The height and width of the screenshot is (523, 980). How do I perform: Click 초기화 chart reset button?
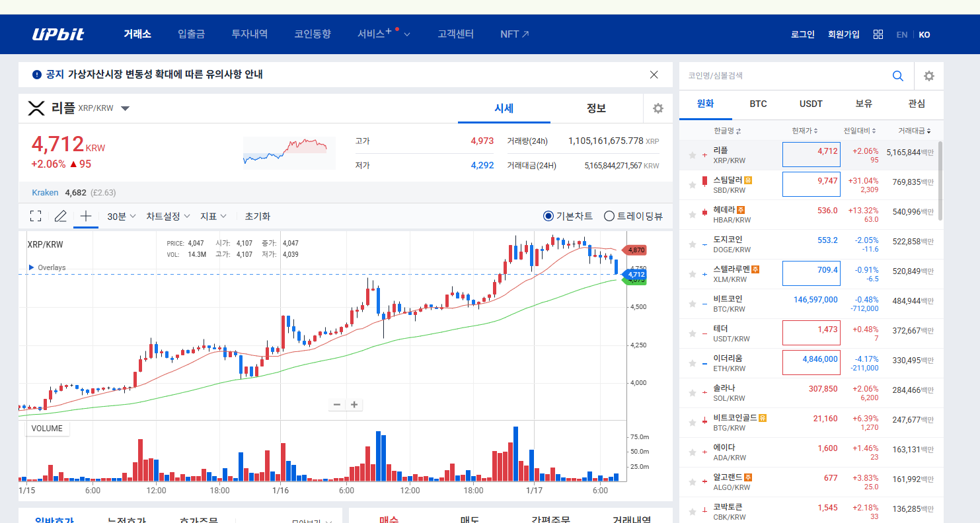257,216
